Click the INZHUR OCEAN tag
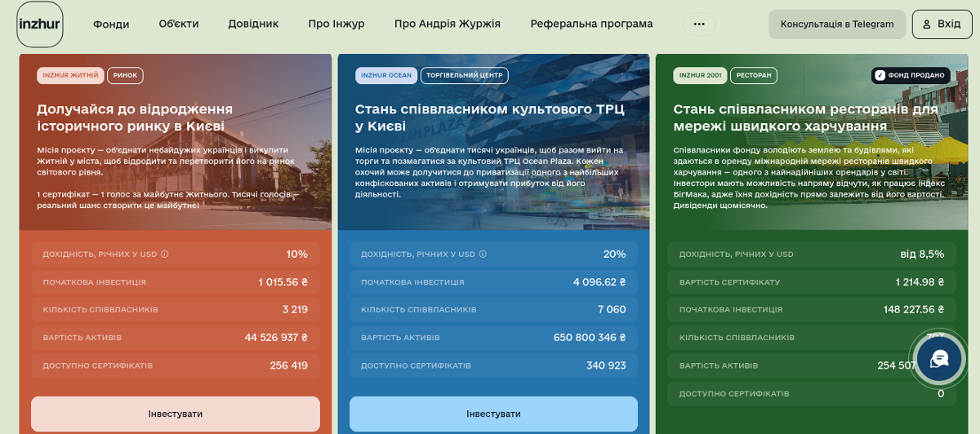The height and width of the screenshot is (434, 980). pyautogui.click(x=386, y=75)
